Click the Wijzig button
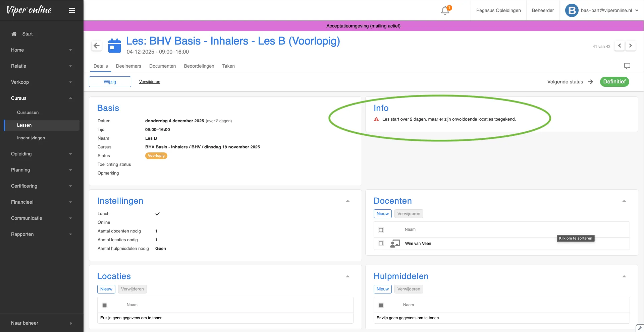The width and height of the screenshot is (644, 332). point(110,82)
